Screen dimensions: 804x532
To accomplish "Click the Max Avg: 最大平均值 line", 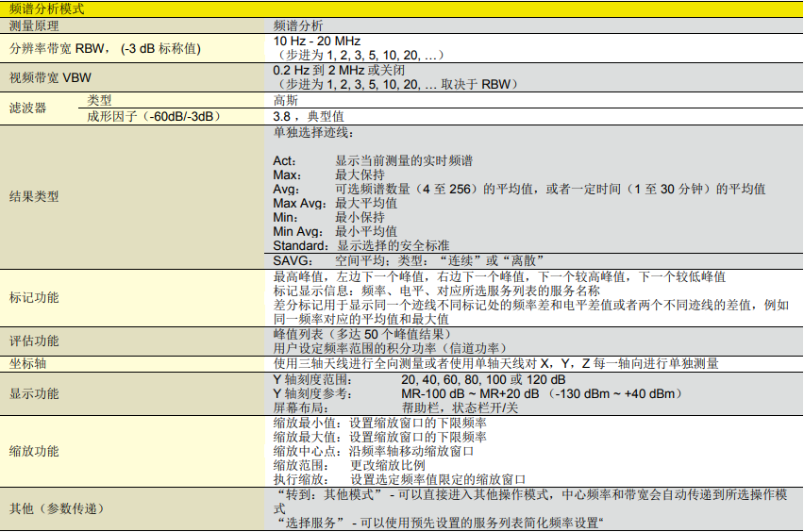I will pos(335,203).
